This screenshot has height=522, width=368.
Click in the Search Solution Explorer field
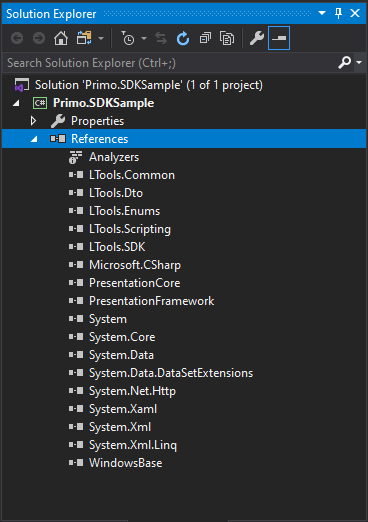(x=170, y=63)
